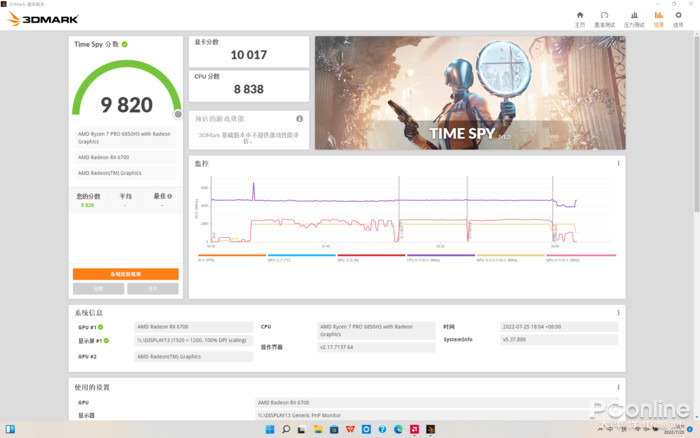This screenshot has height=438, width=700.
Task: Click the display resolution 1920 × 1200 field
Action: 193,340
